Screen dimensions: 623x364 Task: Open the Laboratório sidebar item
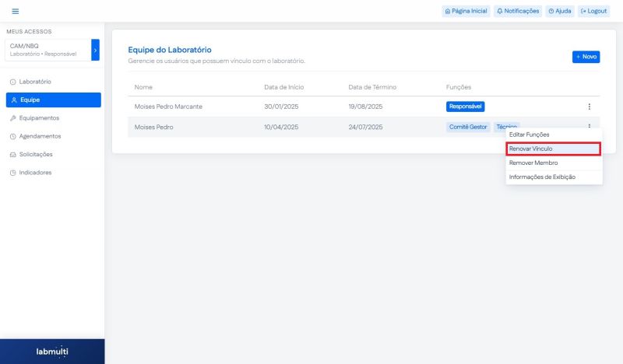coord(35,82)
